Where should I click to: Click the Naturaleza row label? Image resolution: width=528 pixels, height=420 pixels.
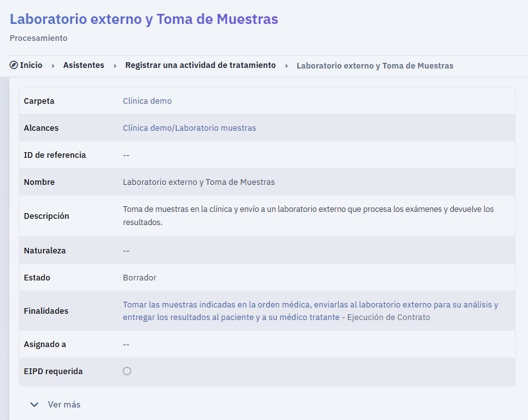[45, 251]
